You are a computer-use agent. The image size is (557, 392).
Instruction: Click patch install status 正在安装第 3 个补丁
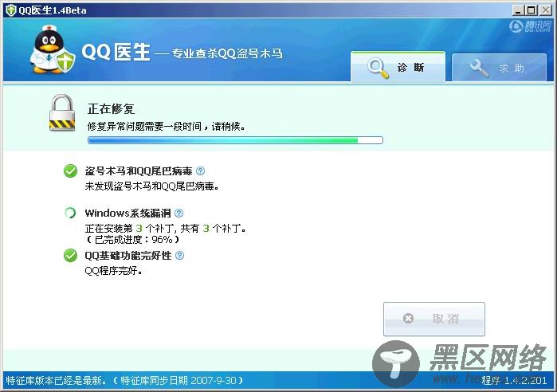tap(130, 229)
